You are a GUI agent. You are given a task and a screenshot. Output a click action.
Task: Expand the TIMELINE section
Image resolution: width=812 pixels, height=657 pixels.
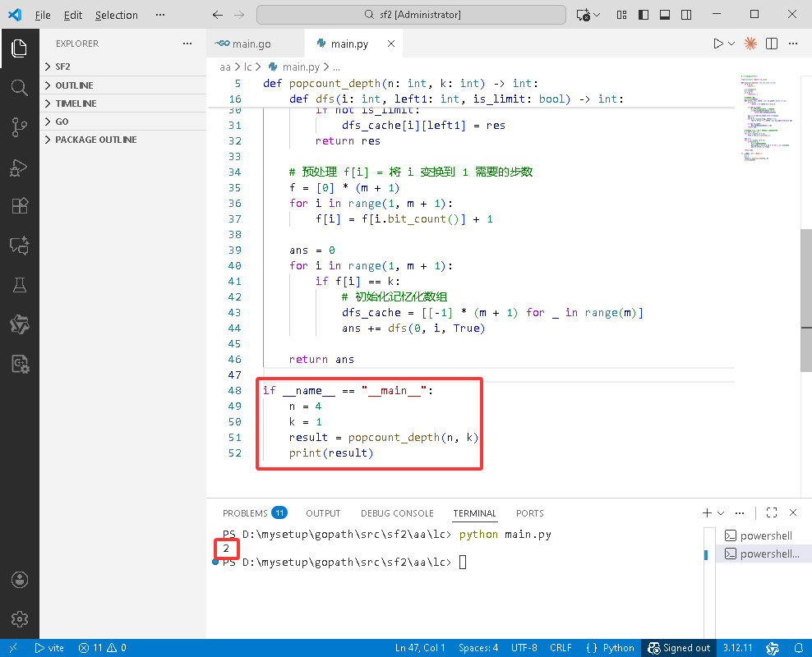pyautogui.click(x=123, y=103)
